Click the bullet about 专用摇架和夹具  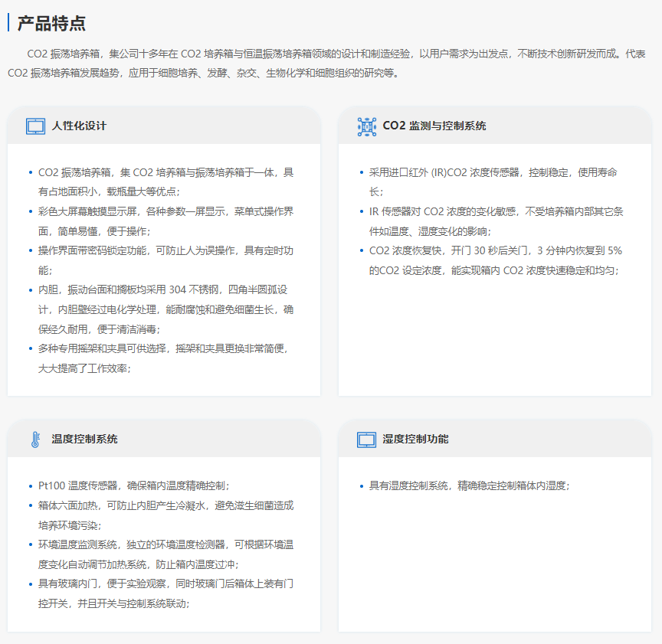pos(165,358)
